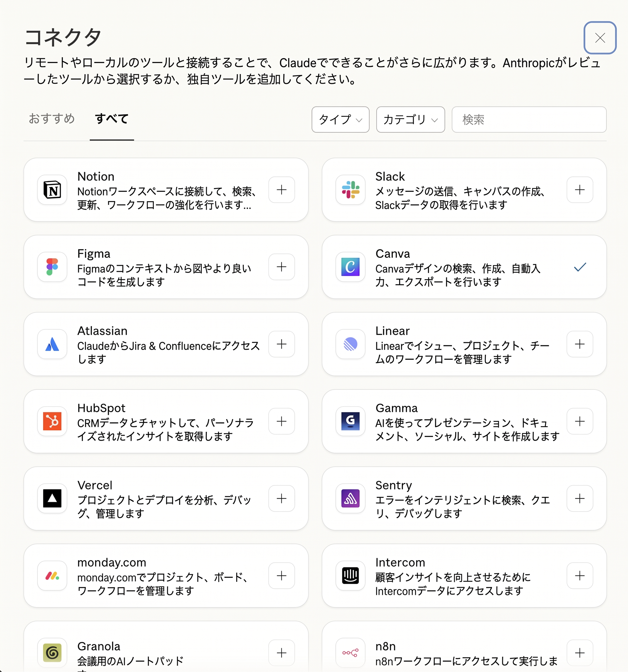Click the Gamma logo icon
This screenshot has height=672, width=628.
click(350, 421)
